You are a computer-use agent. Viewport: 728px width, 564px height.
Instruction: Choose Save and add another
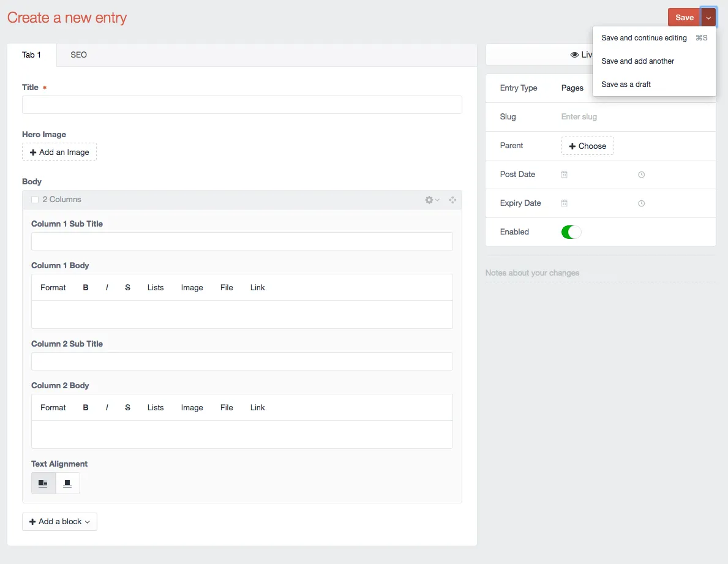coord(654,61)
